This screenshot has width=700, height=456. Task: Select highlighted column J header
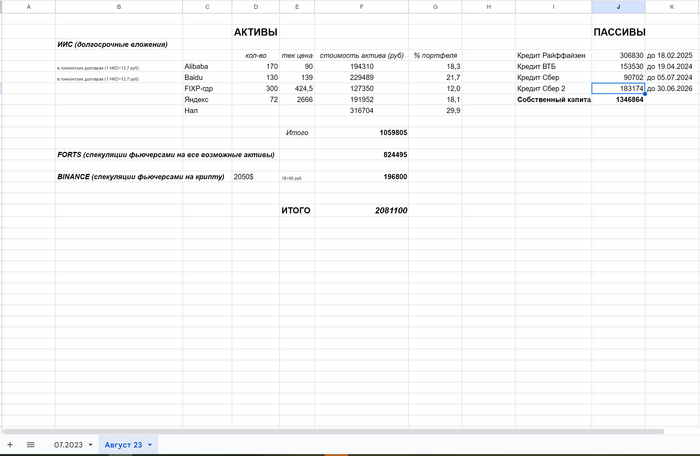click(x=618, y=7)
